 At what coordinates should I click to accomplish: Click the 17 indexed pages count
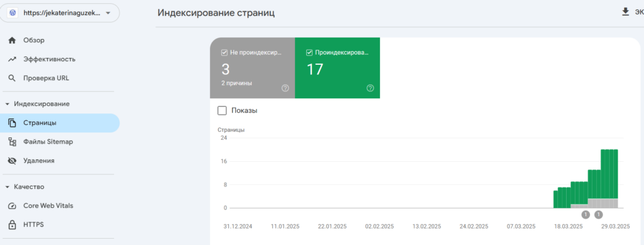315,69
